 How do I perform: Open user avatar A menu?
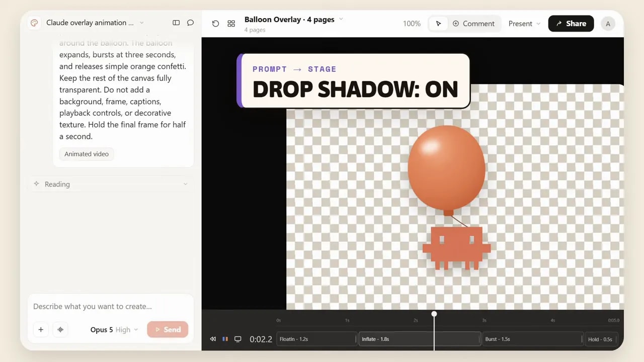(608, 24)
